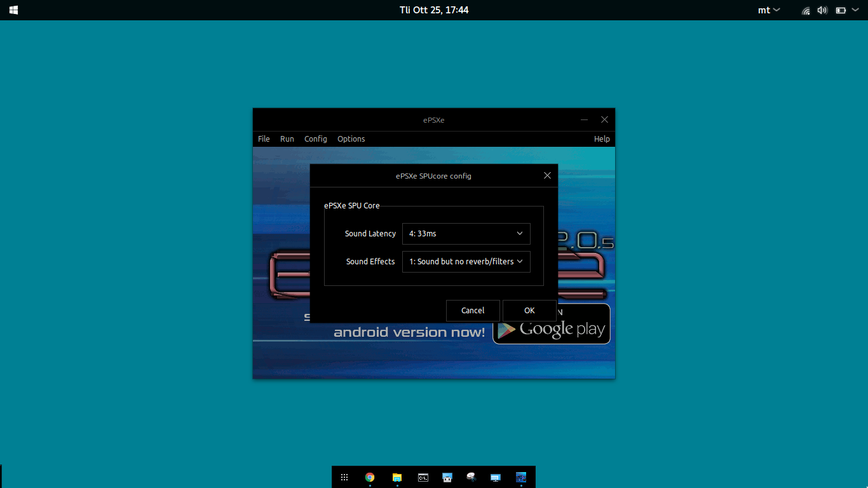
Task: Open the Help menu in ePSXe
Action: (602, 139)
